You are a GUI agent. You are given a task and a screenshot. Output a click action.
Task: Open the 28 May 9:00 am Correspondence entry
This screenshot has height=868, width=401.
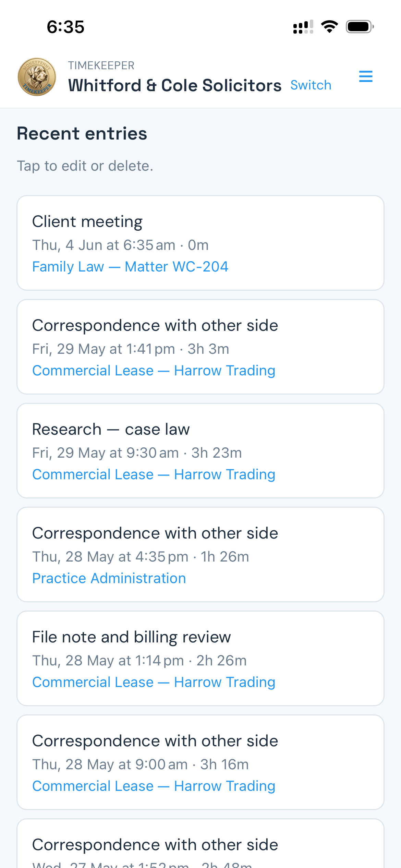(x=200, y=762)
